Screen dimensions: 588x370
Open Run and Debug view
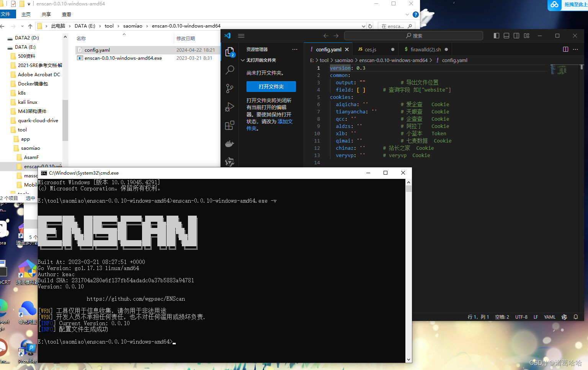click(x=230, y=107)
